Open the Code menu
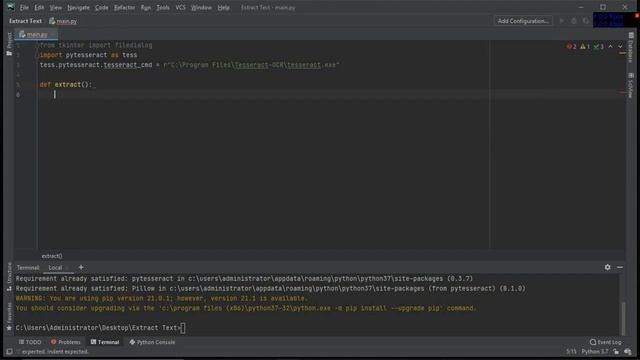This screenshot has width=640, height=360. pyautogui.click(x=101, y=7)
